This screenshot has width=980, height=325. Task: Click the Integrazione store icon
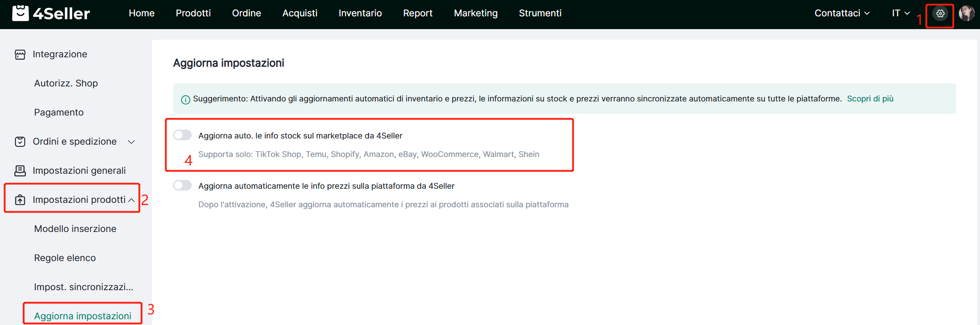[20, 54]
